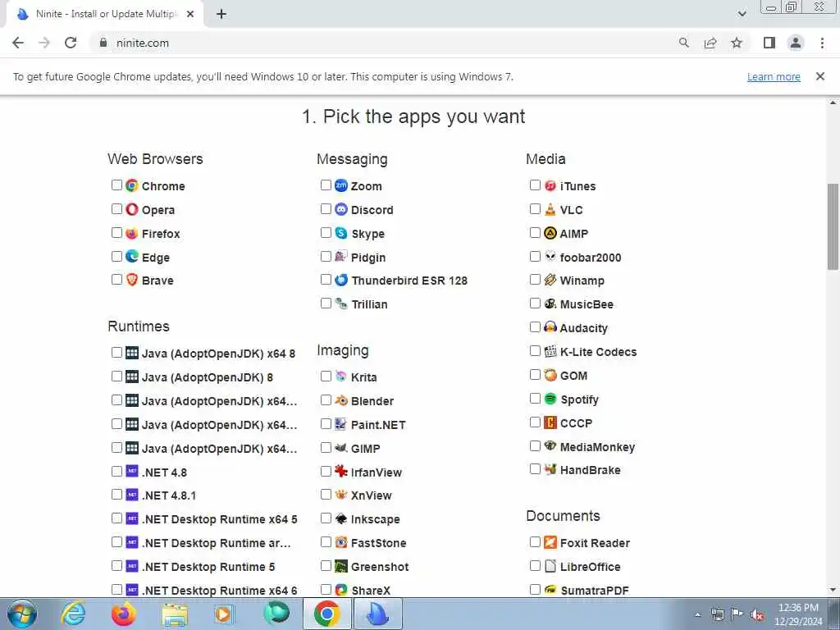840x630 pixels.
Task: Click the VLC traffic cone icon
Action: [550, 209]
